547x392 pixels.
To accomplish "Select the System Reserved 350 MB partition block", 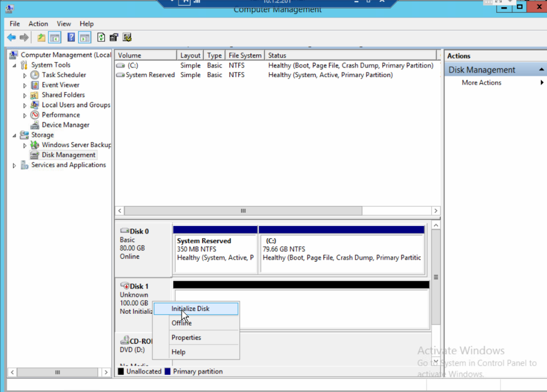I will (216, 249).
